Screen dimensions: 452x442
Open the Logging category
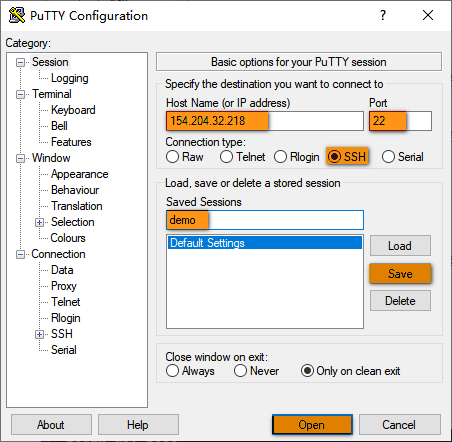pos(70,78)
